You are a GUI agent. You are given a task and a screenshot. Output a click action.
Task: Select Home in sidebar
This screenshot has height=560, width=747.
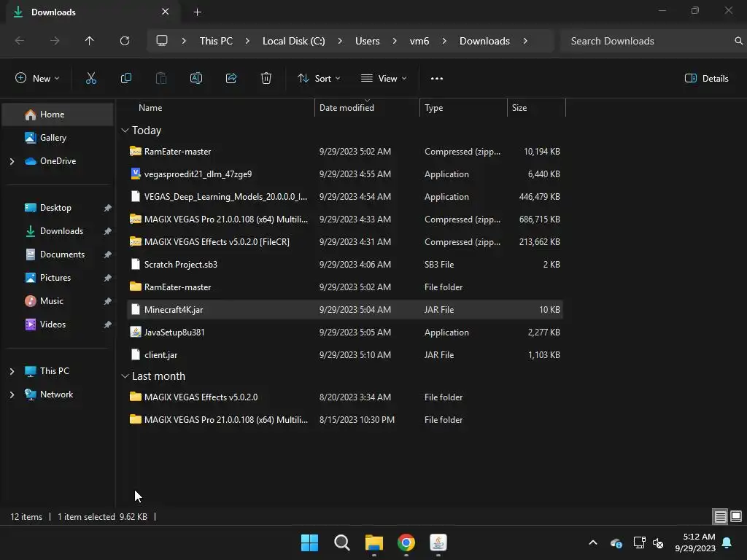tap(58, 114)
